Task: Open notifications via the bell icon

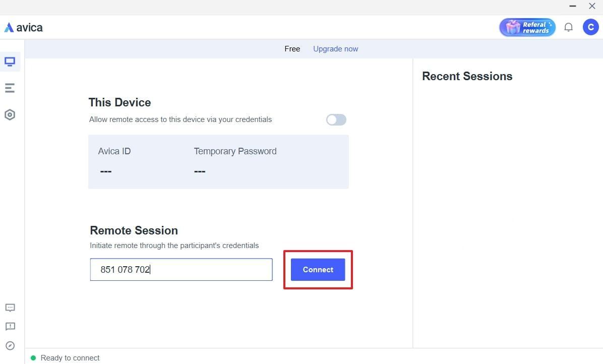Action: (x=568, y=27)
